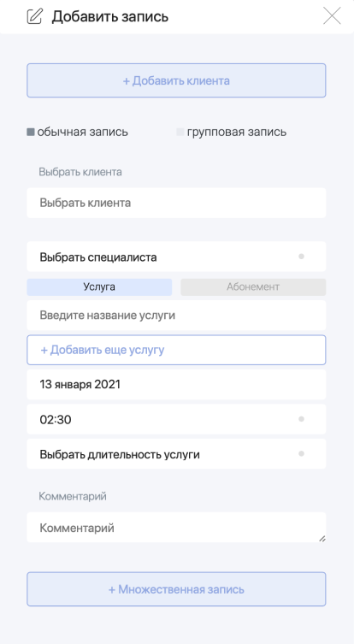354x644 pixels.
Task: Click the resize handle of Комментарий box
Action: [322, 539]
